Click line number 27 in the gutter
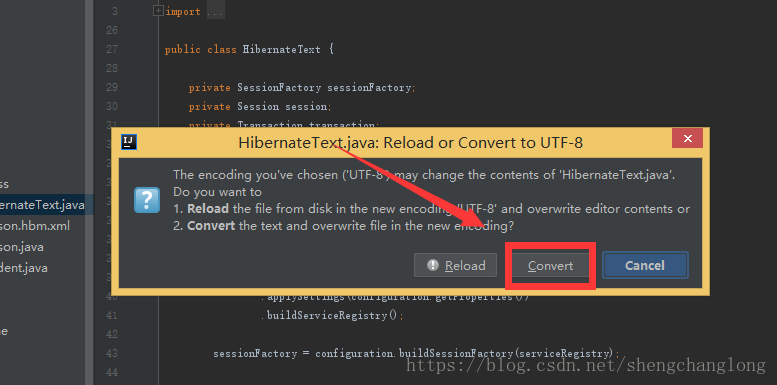 click(111, 49)
